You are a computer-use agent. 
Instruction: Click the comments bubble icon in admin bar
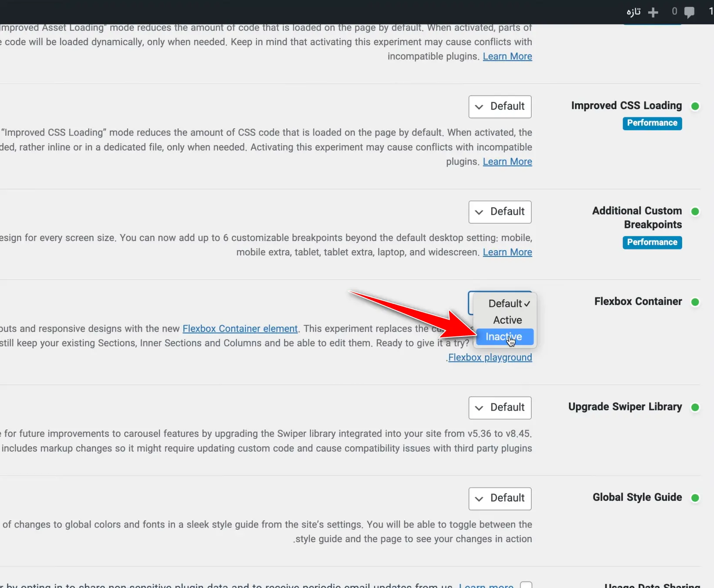689,12
